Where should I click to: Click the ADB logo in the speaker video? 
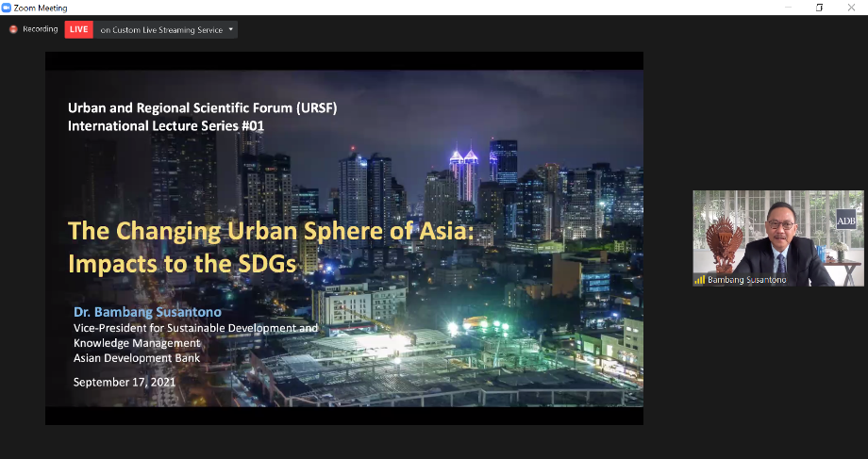click(x=846, y=221)
